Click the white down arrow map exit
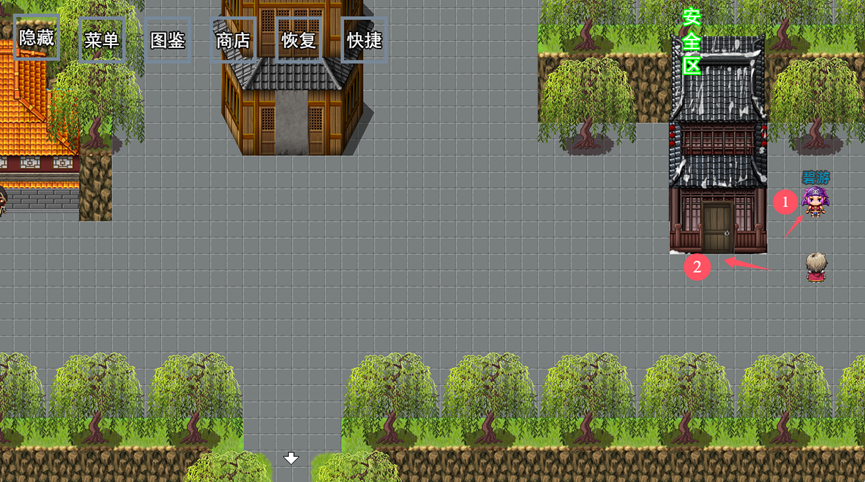 point(291,458)
